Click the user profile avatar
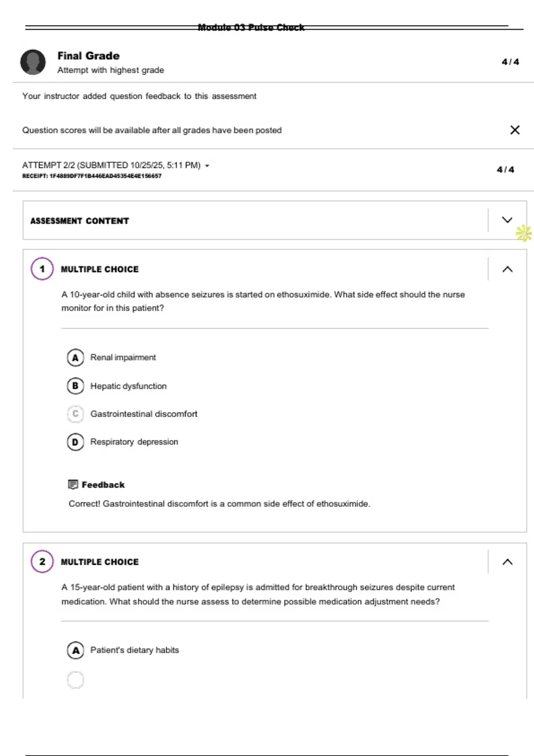This screenshot has width=534, height=756. click(x=33, y=62)
